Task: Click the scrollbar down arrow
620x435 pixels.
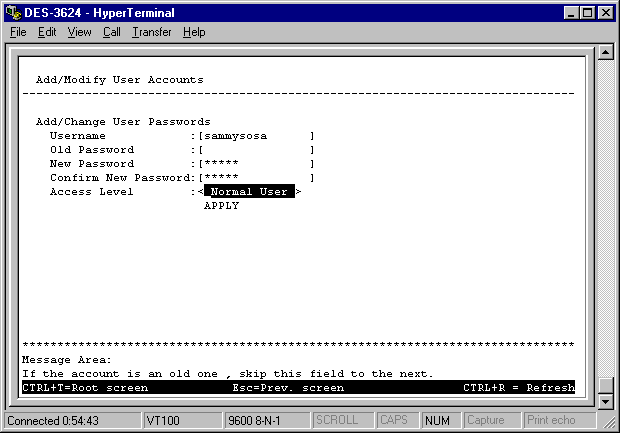Action: tap(604, 402)
